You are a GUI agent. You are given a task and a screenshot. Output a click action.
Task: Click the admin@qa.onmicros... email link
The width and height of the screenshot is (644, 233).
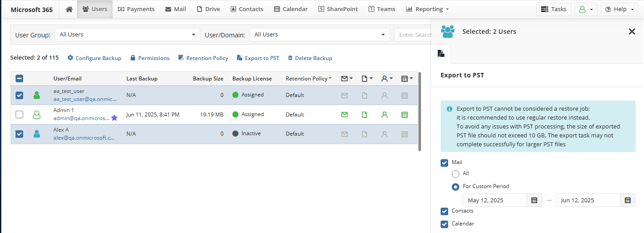tap(81, 118)
